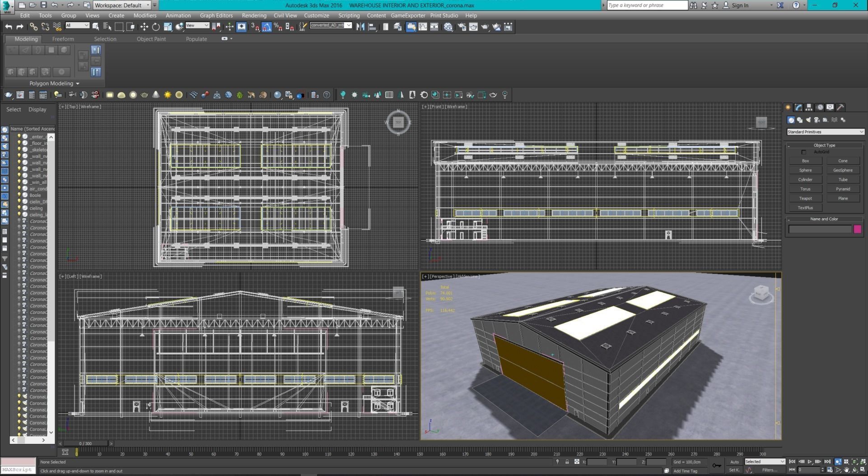Click the Set Keys large key icon
Viewport: 868px width, 476px height.
pos(717,466)
